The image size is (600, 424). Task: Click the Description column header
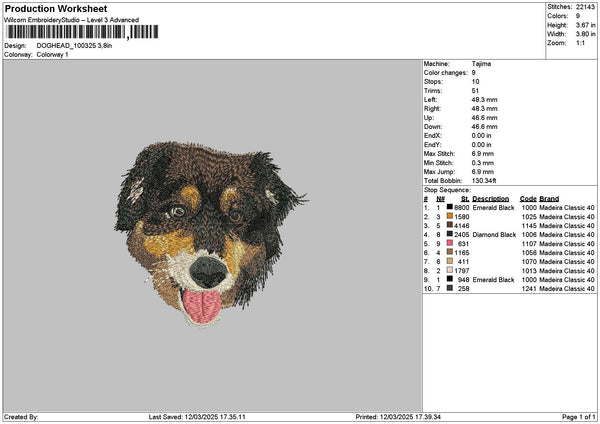point(491,198)
